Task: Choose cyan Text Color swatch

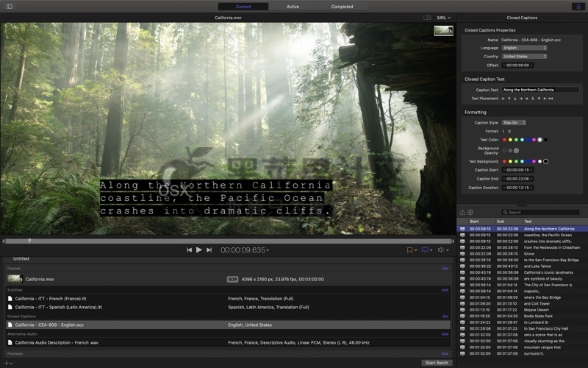Action: point(522,140)
